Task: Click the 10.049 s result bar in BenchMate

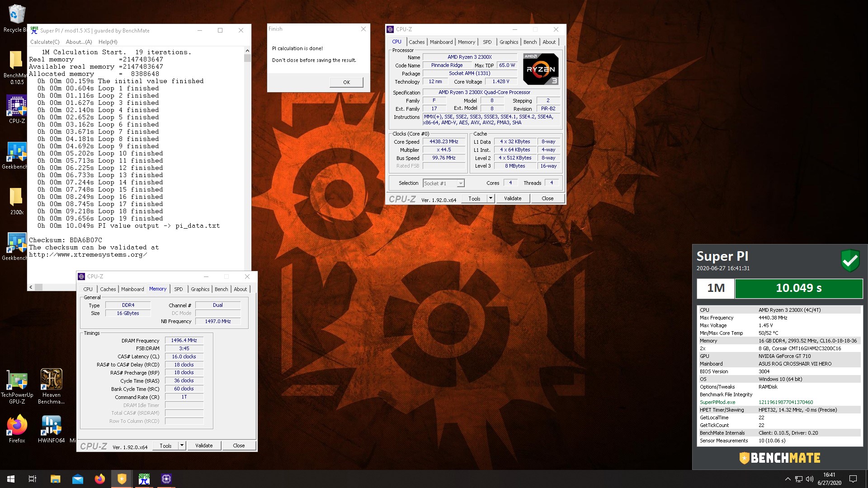Action: tap(798, 288)
